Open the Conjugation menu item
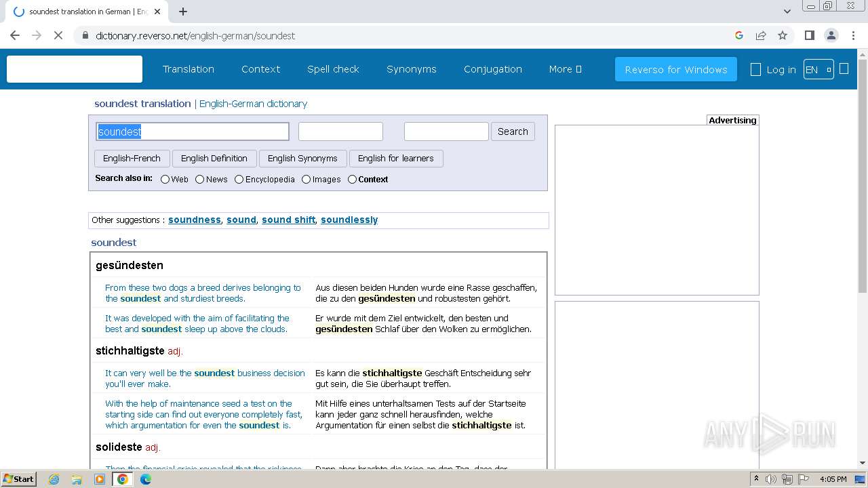Viewport: 868px width, 488px height. click(493, 69)
